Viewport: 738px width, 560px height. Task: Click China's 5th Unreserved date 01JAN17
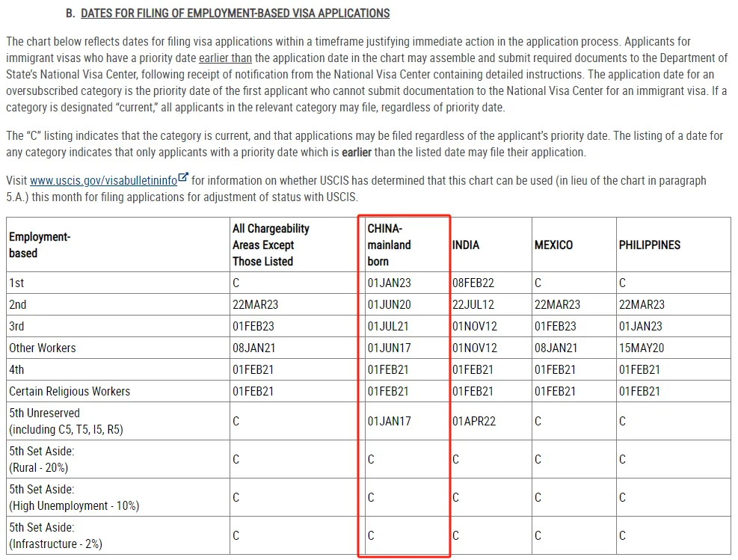[x=389, y=422]
